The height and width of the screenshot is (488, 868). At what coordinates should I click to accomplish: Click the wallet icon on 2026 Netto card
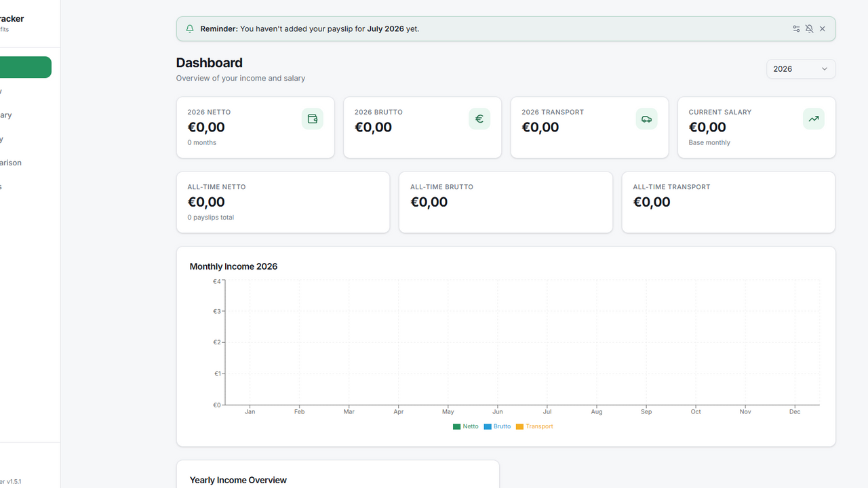(313, 119)
